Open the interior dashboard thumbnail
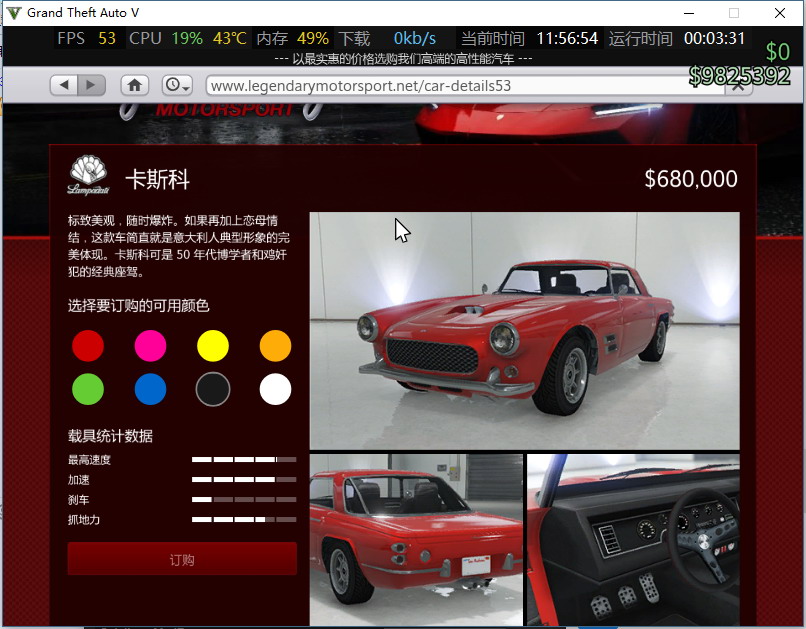This screenshot has width=806, height=629. point(633,540)
